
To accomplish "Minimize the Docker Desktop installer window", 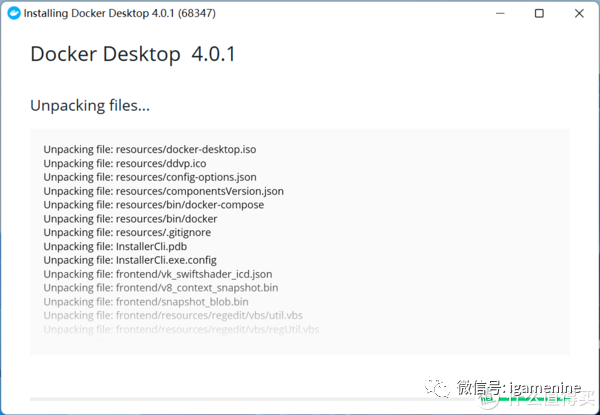I will (x=500, y=13).
